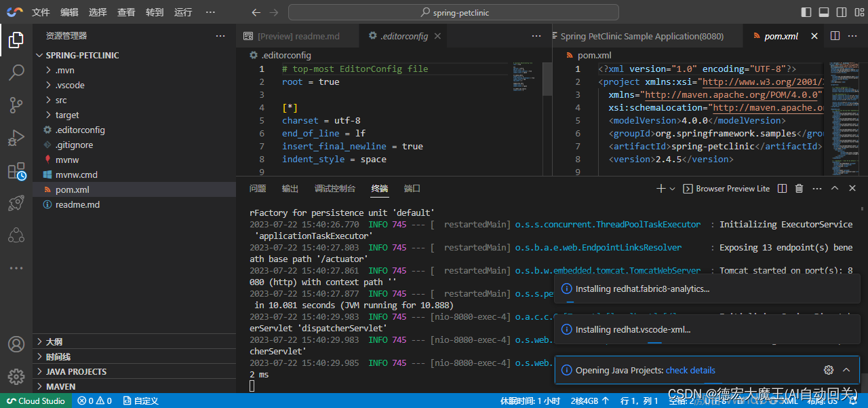Toggle the primary sidebar layout icon
868x408 pixels.
pyautogui.click(x=806, y=12)
